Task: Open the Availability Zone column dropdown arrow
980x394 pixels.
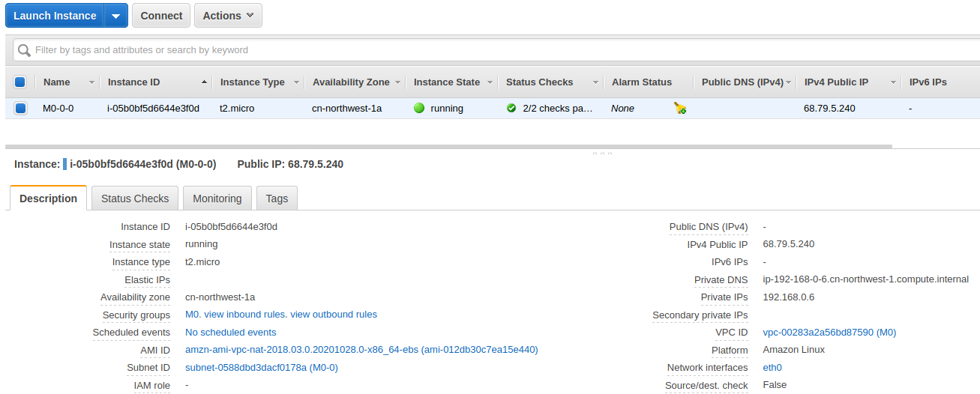Action: pyautogui.click(x=397, y=82)
